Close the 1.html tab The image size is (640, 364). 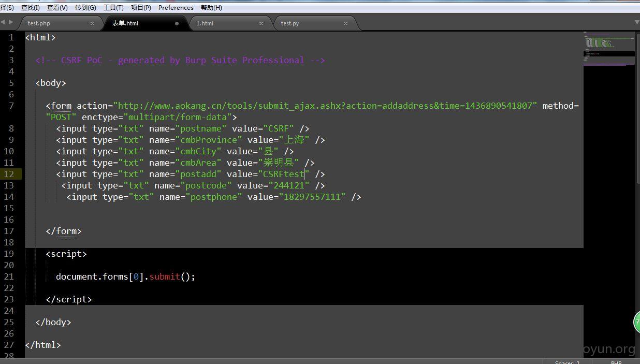pos(261,23)
